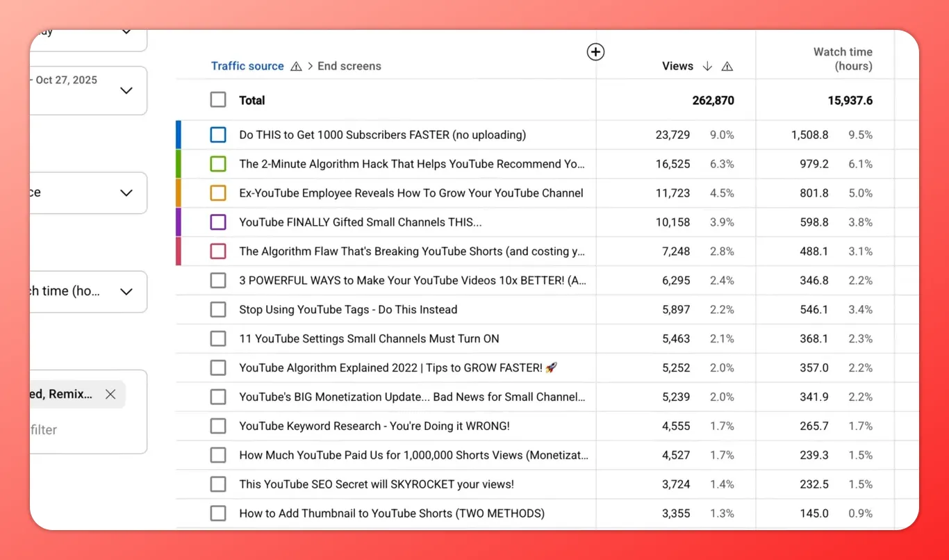
Task: Check the box for The 2-Minute Algorithm Hack row
Action: point(218,164)
